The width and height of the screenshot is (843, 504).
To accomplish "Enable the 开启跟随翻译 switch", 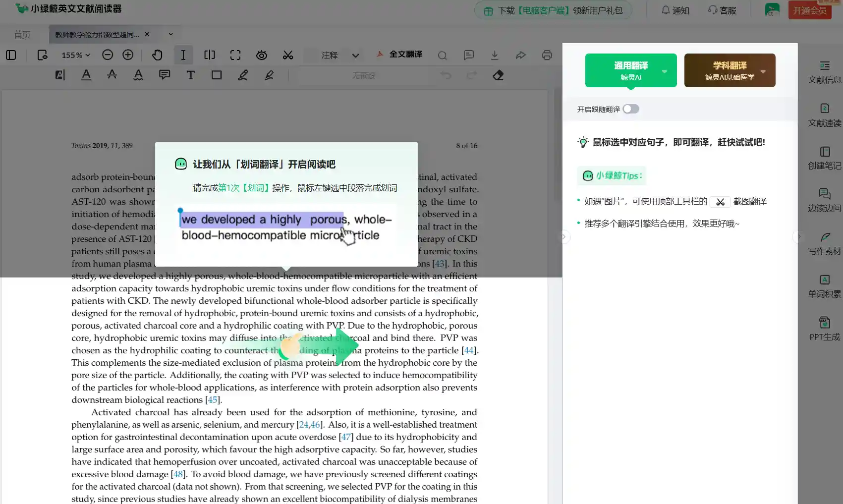I will click(x=631, y=109).
